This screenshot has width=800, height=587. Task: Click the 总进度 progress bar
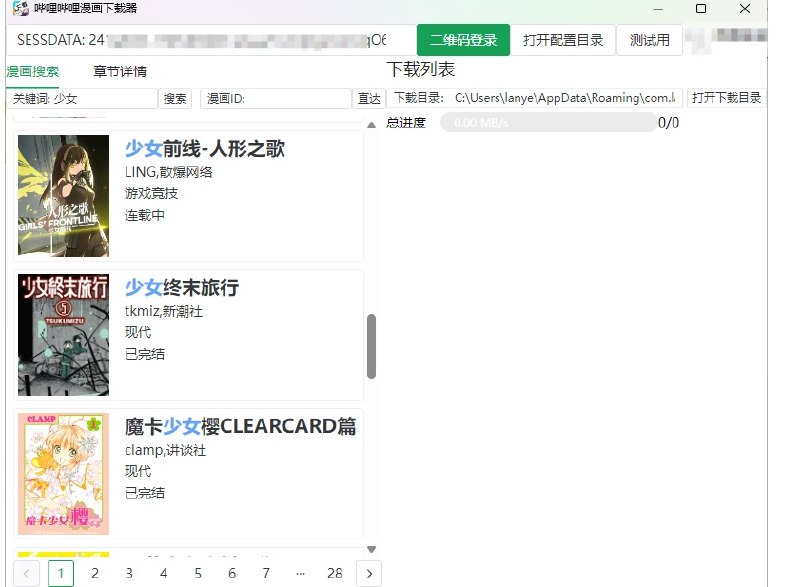click(x=548, y=122)
